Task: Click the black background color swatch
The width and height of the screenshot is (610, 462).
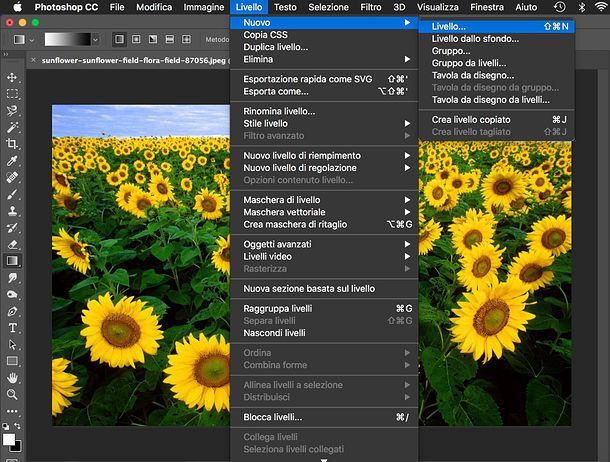Action: pyautogui.click(x=17, y=448)
